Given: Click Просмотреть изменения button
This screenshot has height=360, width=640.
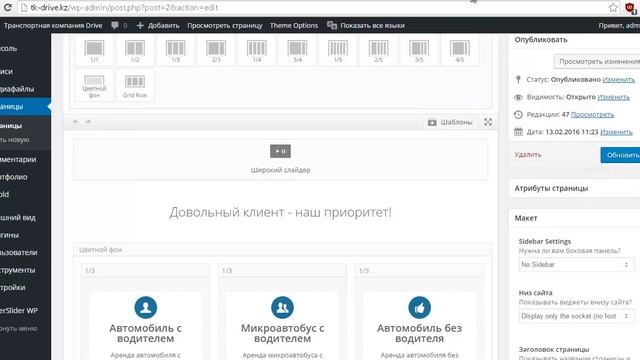Looking at the screenshot, I should (598, 62).
